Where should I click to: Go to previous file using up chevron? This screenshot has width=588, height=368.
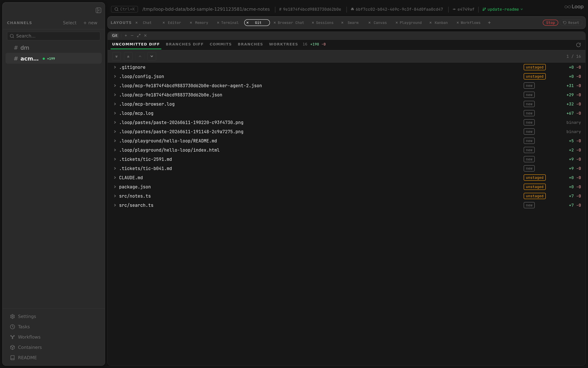pyautogui.click(x=140, y=56)
